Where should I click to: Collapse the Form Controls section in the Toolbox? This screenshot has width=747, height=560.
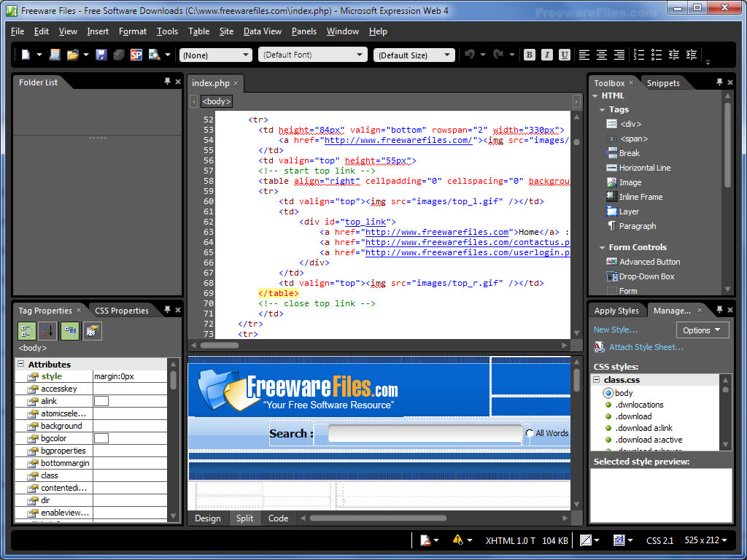tap(602, 248)
